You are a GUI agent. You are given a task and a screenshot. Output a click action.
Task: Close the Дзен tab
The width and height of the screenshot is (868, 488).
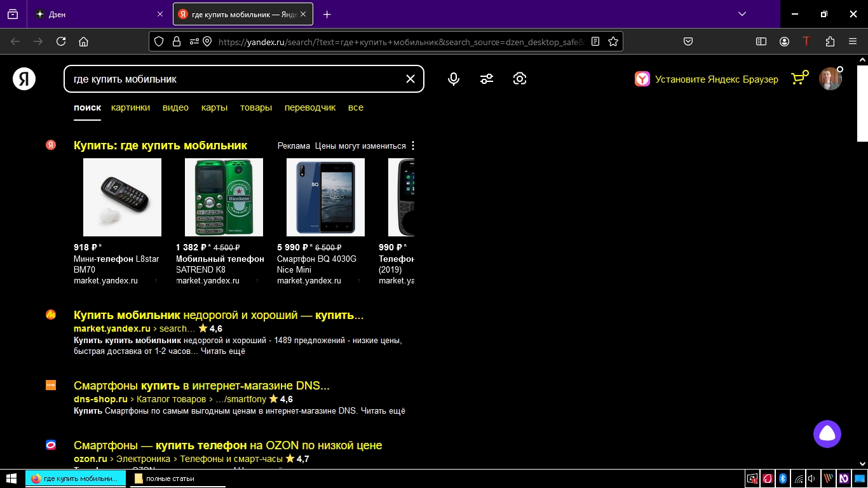[x=160, y=14]
